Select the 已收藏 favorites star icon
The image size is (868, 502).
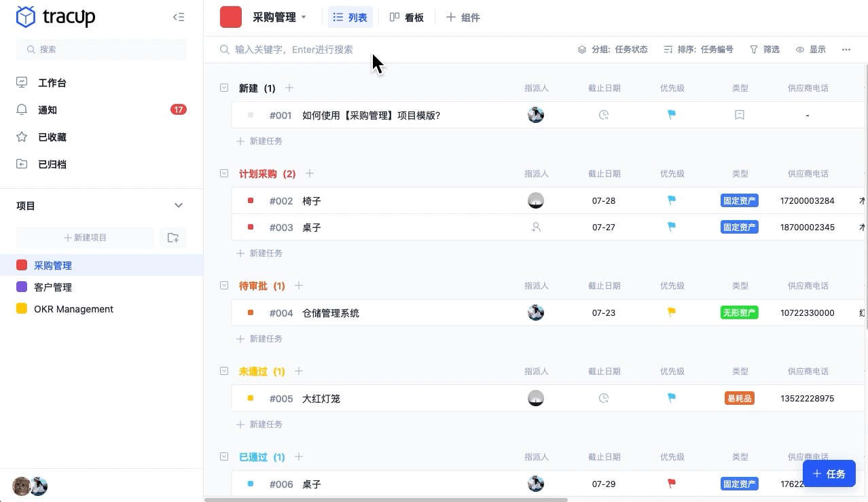pos(23,137)
